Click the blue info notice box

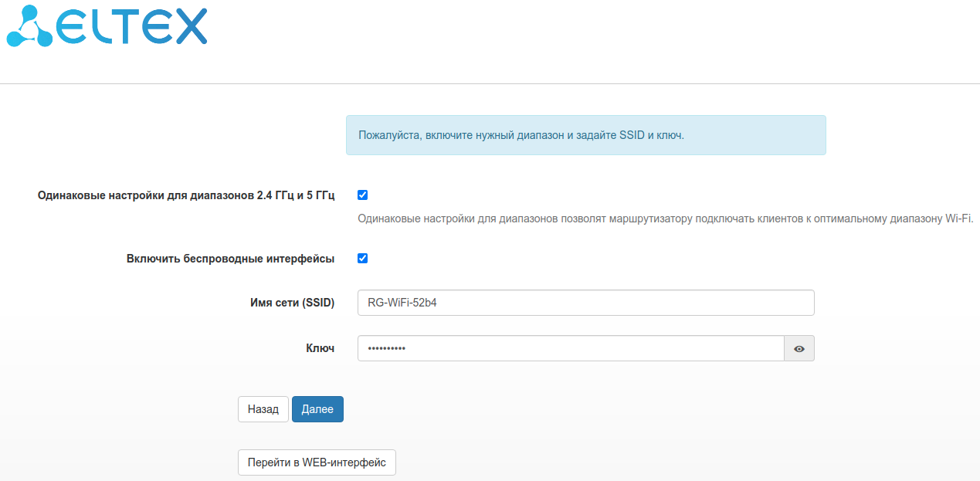[x=585, y=135]
